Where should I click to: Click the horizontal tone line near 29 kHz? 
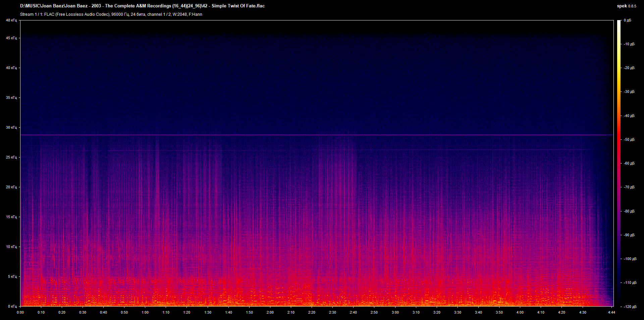click(317, 135)
